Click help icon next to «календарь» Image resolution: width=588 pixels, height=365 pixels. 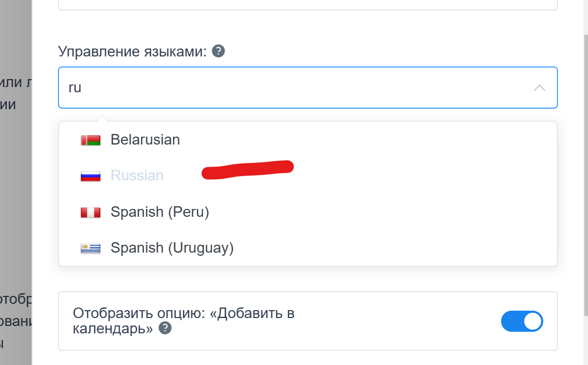coord(165,329)
